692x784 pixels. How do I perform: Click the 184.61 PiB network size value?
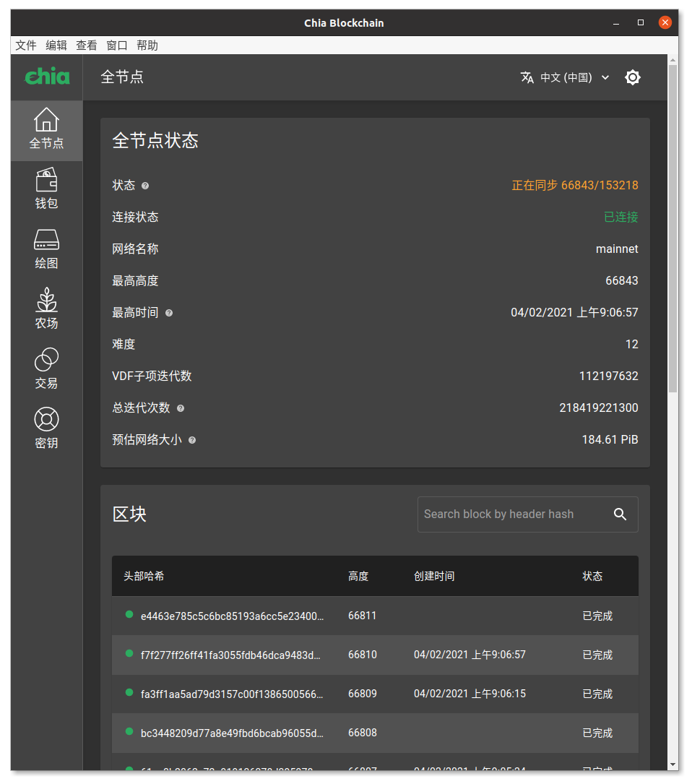click(x=610, y=439)
